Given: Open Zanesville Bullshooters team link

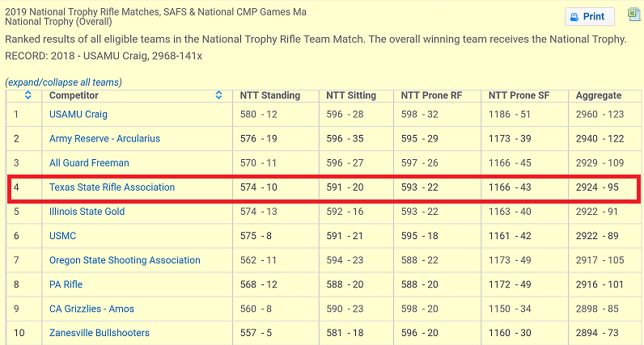Looking at the screenshot, I should point(99,333).
